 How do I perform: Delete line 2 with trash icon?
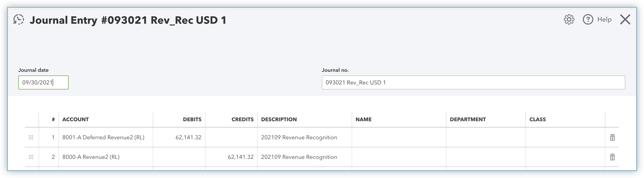coord(612,157)
